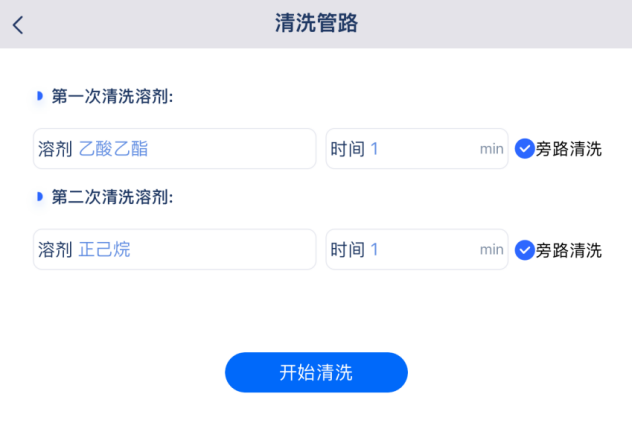The height and width of the screenshot is (423, 632).
Task: Click the 旁路清洗 label in second row
Action: [x=568, y=250]
